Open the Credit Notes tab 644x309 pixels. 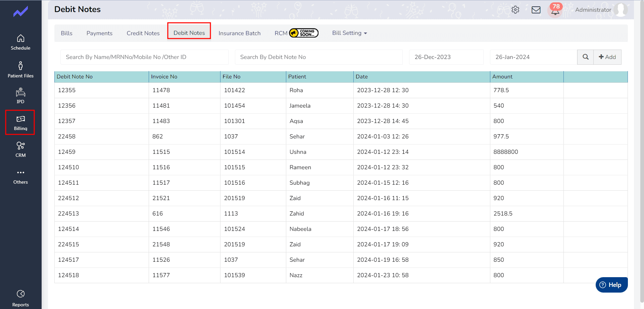click(x=143, y=33)
